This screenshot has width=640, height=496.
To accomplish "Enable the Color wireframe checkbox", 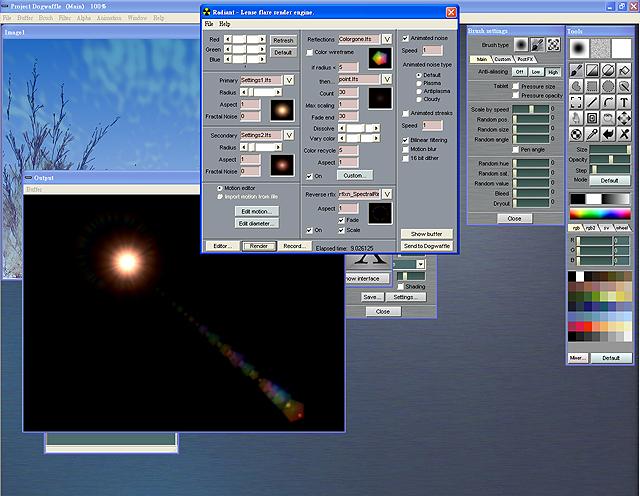I will click(309, 51).
